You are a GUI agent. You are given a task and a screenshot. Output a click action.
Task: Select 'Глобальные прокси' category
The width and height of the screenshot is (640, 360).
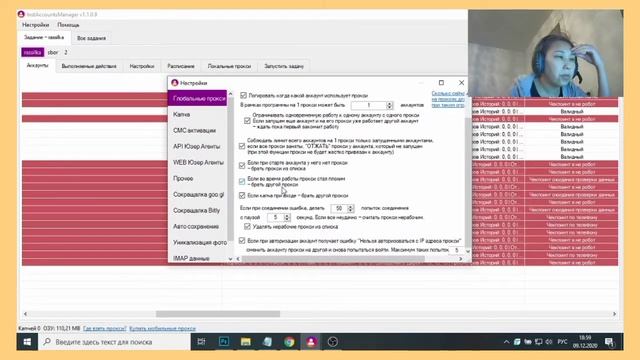tap(198, 98)
